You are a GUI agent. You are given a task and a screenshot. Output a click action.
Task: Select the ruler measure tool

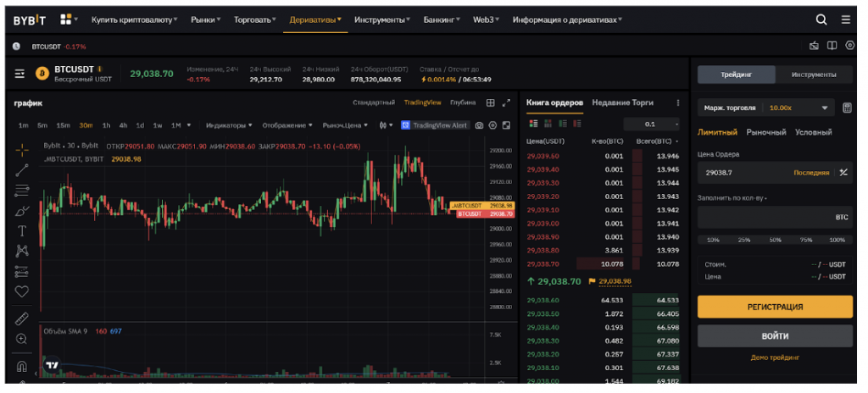[x=21, y=318]
